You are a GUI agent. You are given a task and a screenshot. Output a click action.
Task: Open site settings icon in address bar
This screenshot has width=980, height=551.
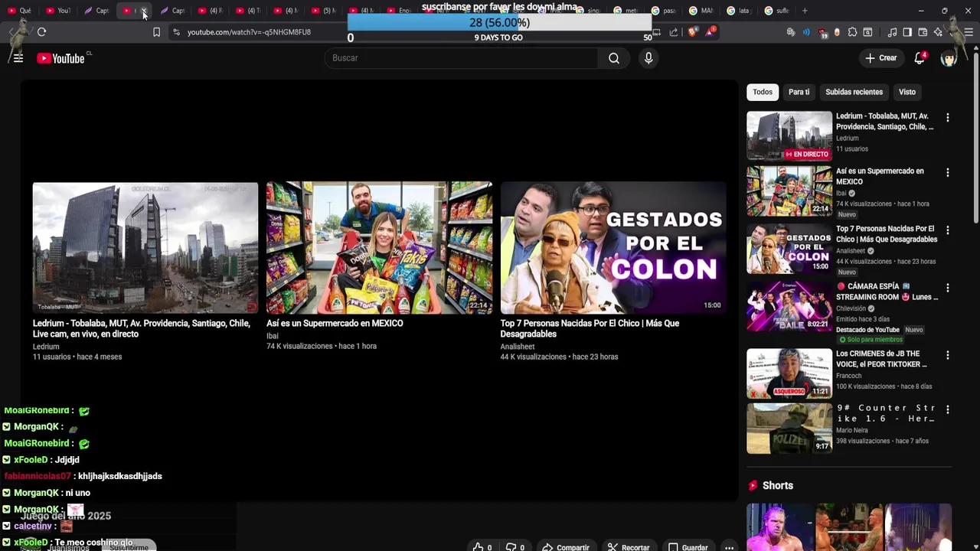pos(176,32)
